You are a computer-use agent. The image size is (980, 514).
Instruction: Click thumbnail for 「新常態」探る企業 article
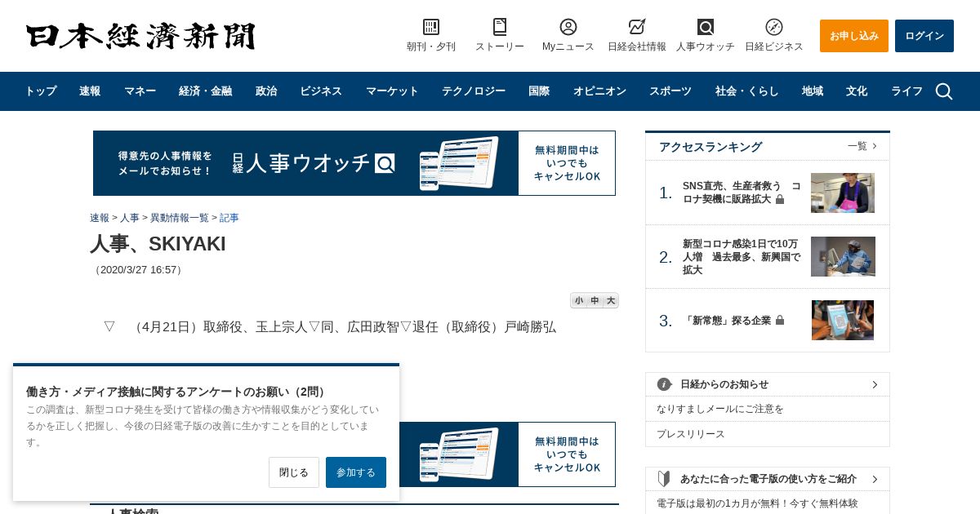(x=843, y=321)
